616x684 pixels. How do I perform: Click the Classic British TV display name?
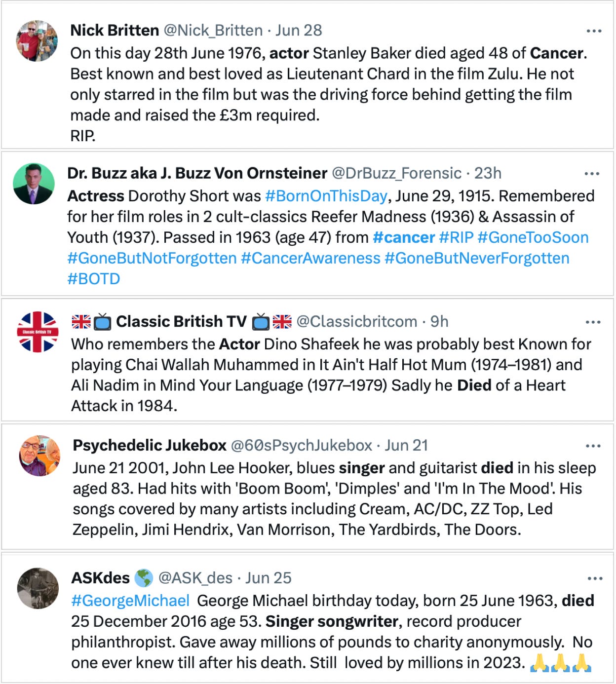(181, 322)
